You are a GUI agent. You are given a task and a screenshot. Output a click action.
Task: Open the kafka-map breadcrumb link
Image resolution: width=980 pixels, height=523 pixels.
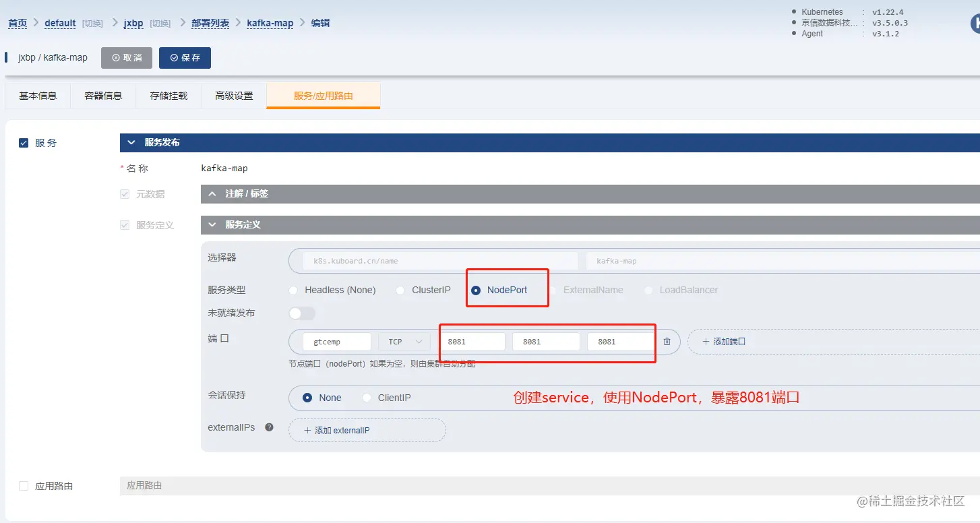[x=270, y=23]
